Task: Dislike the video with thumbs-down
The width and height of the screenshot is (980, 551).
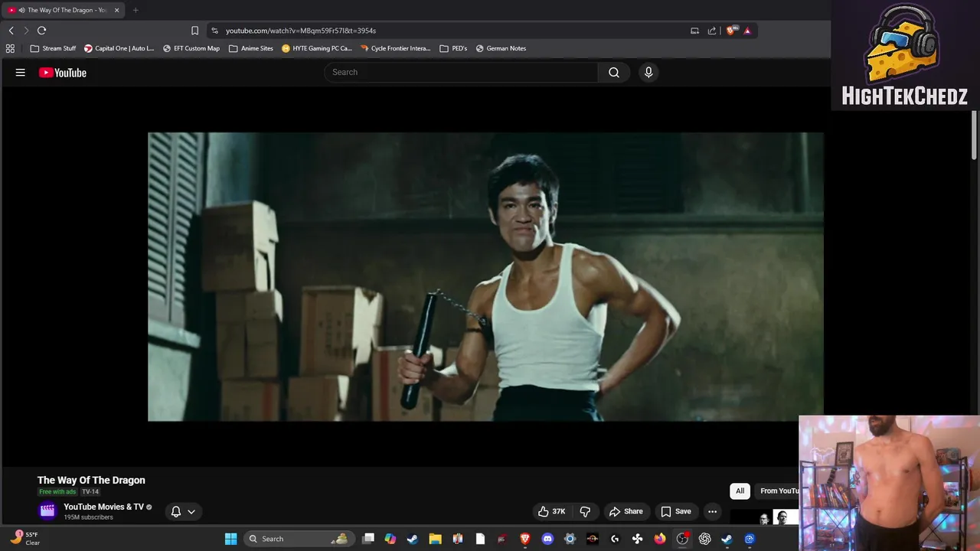Action: coord(585,511)
